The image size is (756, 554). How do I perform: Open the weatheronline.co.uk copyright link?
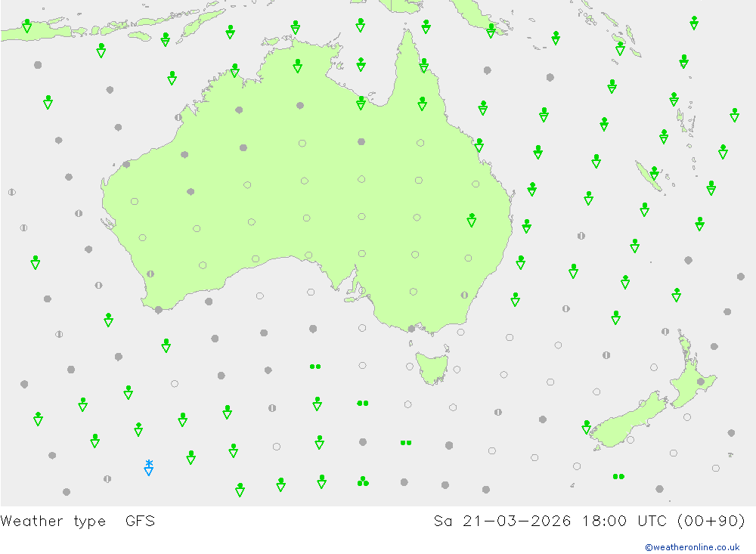pyautogui.click(x=692, y=546)
